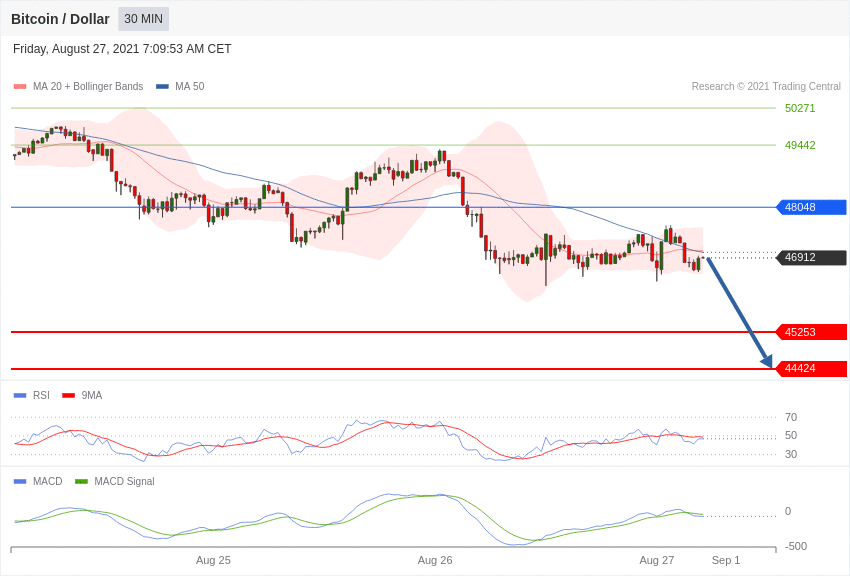The height and width of the screenshot is (576, 850).
Task: Click the Research © 2021 Trading Central credit
Action: [x=766, y=86]
